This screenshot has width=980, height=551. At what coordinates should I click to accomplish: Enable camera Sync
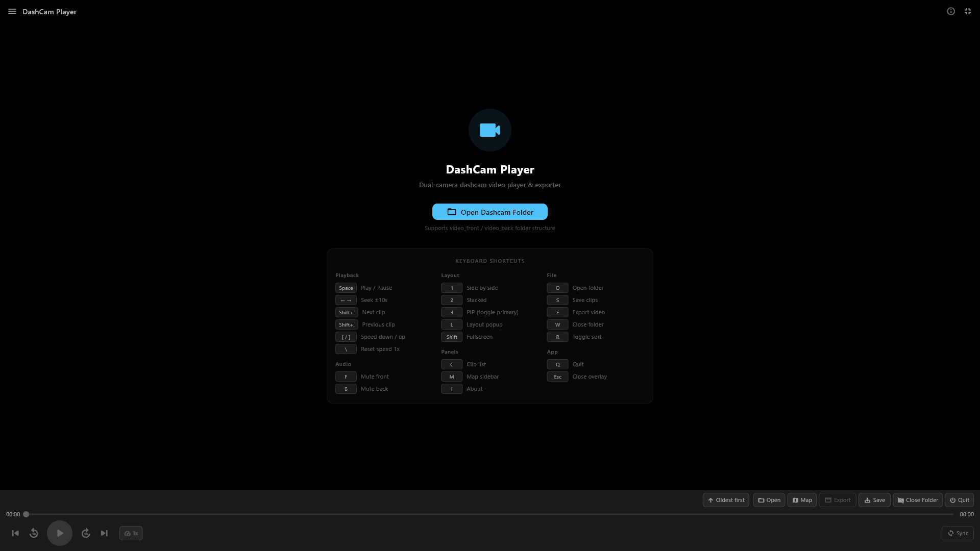958,533
